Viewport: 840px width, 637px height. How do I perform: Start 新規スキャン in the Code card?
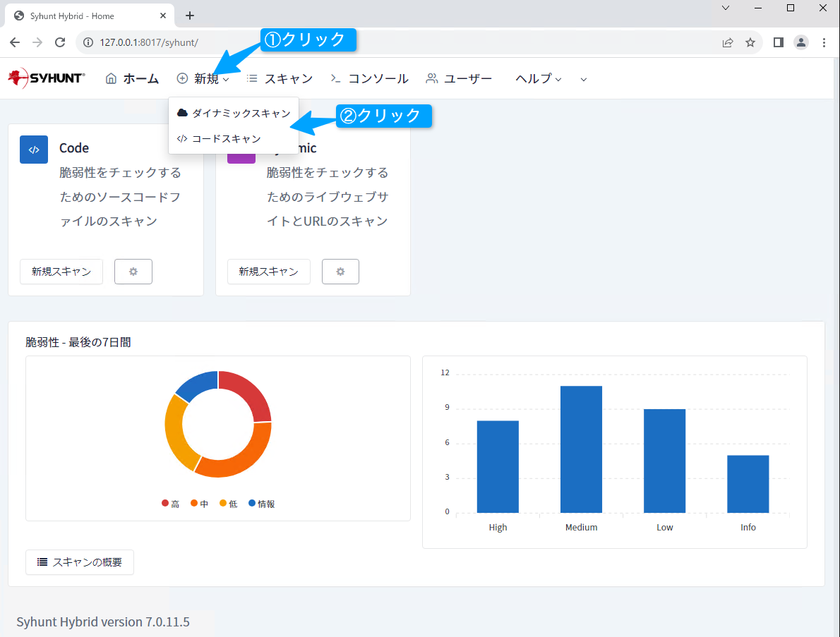coord(61,272)
